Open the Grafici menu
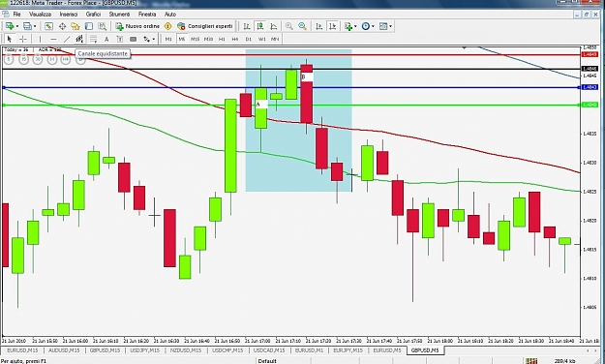The width and height of the screenshot is (605, 364). tap(93, 15)
